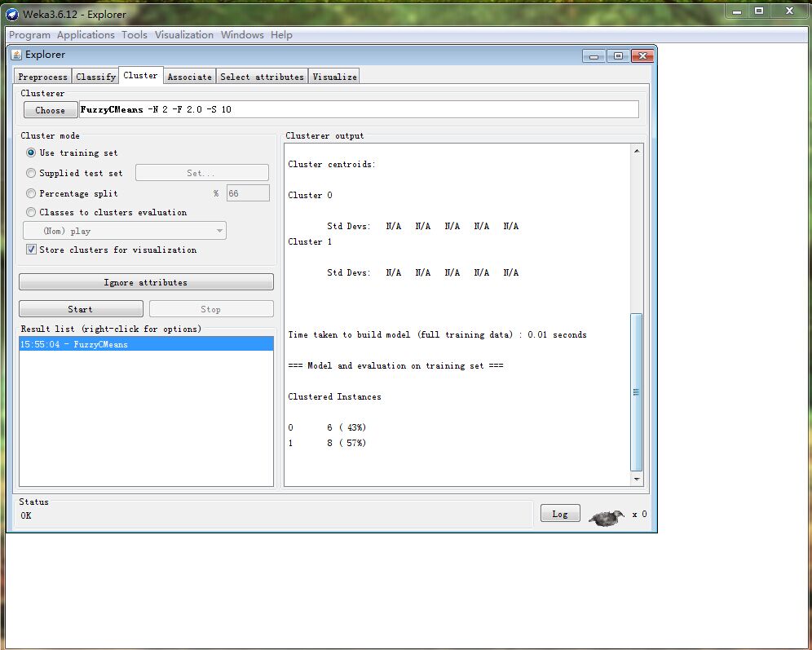This screenshot has height=650, width=812.
Task: Switch to the Visualize tab
Action: click(x=334, y=77)
